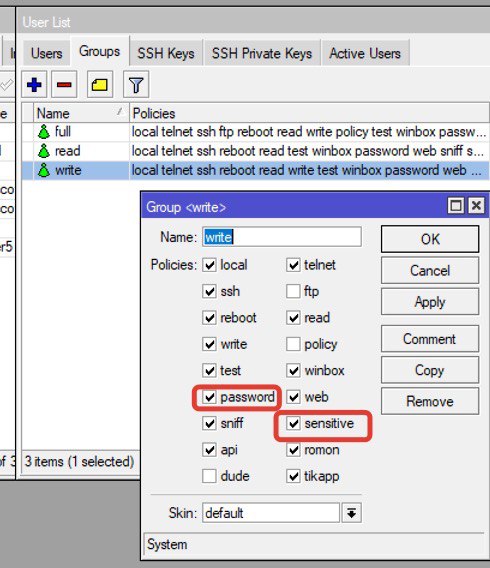
Task: Enable the policy checkbox
Action: click(x=293, y=344)
